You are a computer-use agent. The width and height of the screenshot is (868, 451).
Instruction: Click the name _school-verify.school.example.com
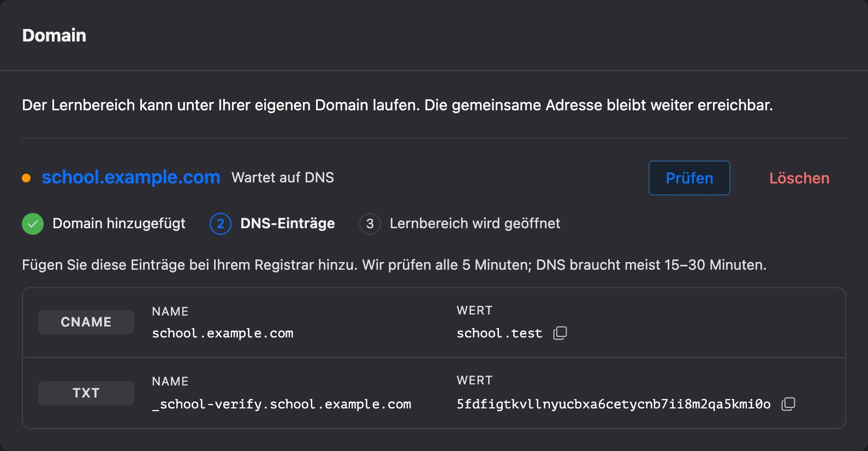282,404
